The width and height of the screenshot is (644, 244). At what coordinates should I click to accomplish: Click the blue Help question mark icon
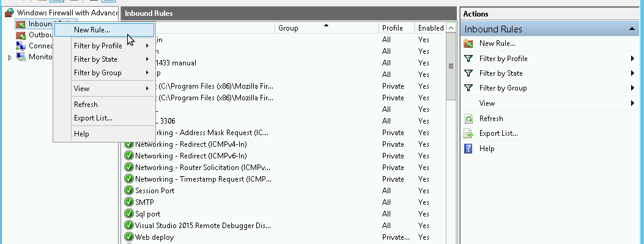click(x=468, y=148)
